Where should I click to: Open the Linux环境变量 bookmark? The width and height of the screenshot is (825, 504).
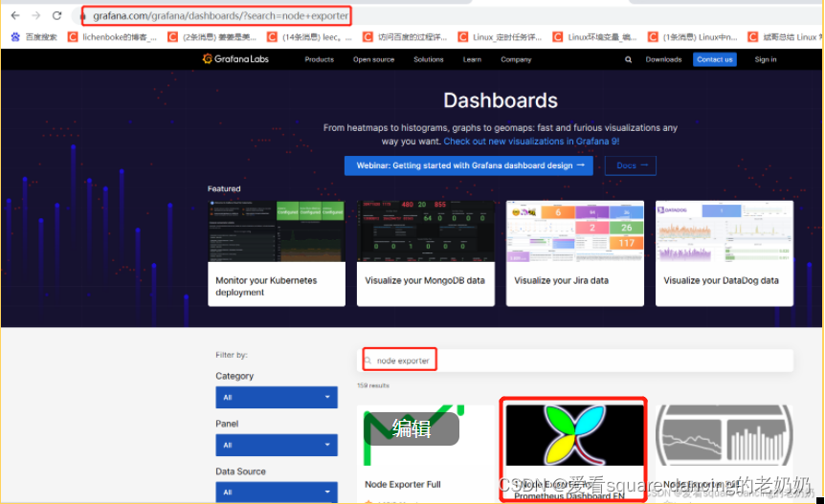[x=594, y=36]
